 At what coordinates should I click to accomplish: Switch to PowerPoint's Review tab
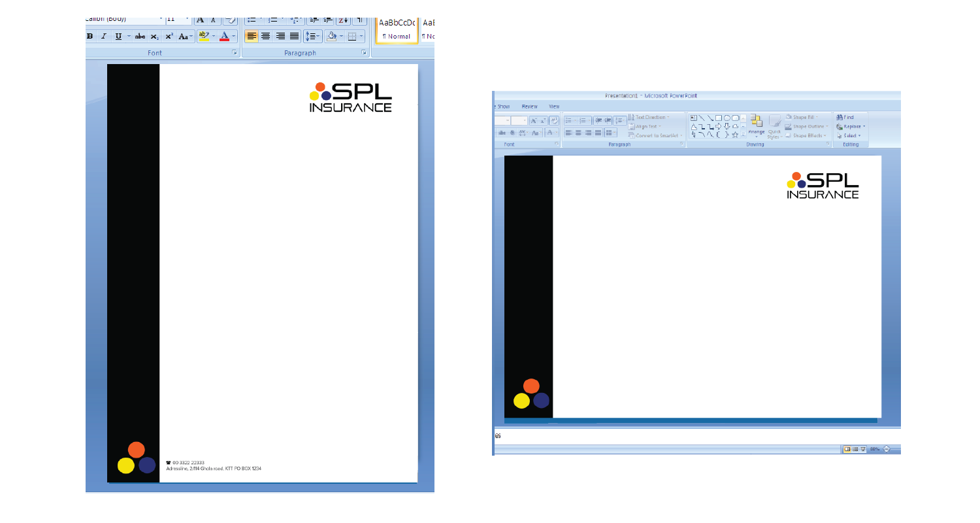click(x=529, y=106)
